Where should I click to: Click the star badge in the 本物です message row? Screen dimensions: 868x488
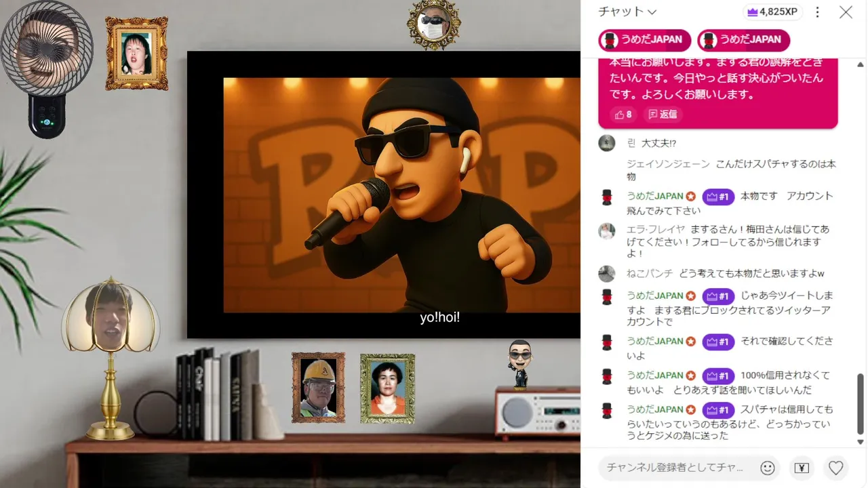click(690, 197)
